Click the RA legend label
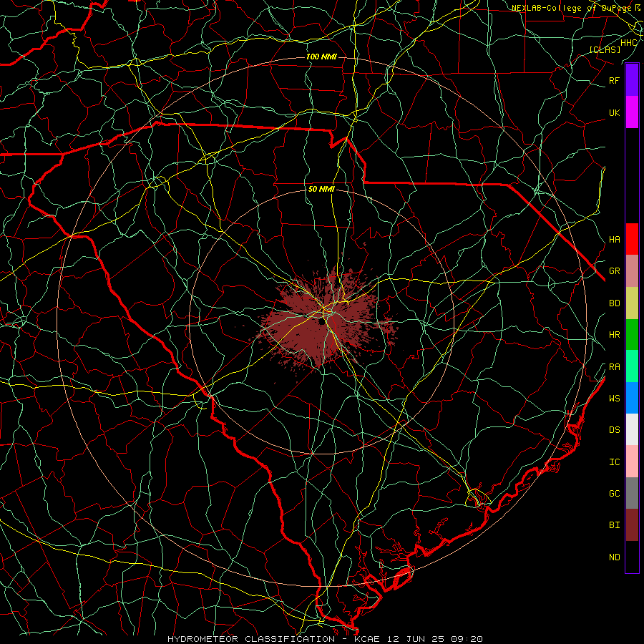644x644 pixels. (x=615, y=367)
